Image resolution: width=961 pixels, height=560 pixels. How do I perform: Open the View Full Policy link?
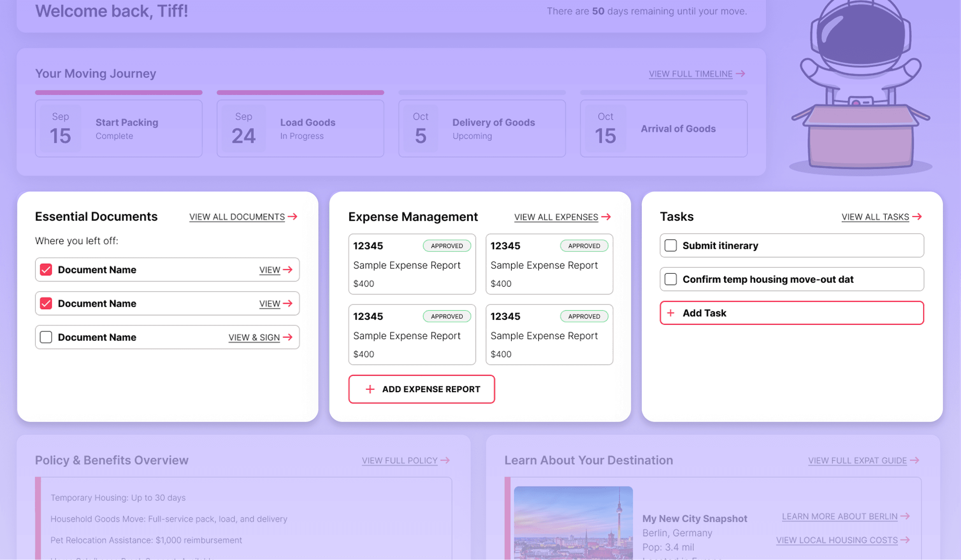[x=399, y=460]
